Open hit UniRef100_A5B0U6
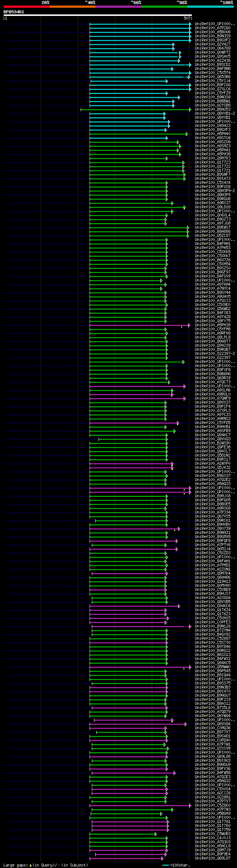 (213, 32)
